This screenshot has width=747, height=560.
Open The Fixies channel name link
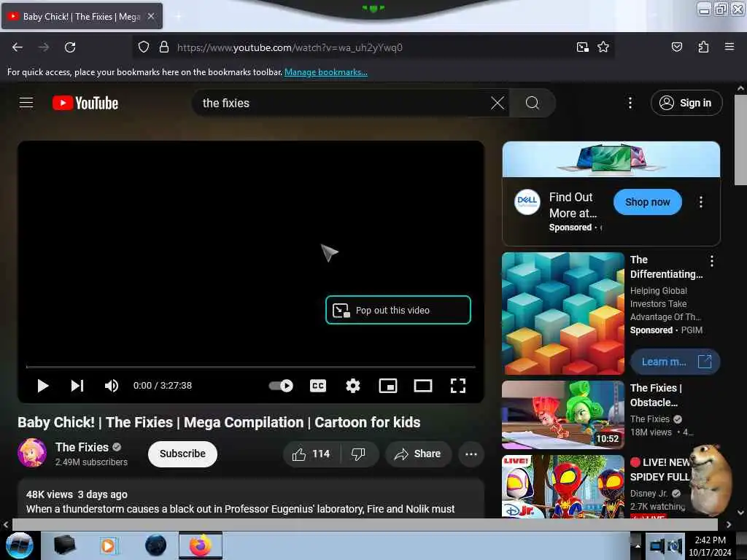coord(82,447)
